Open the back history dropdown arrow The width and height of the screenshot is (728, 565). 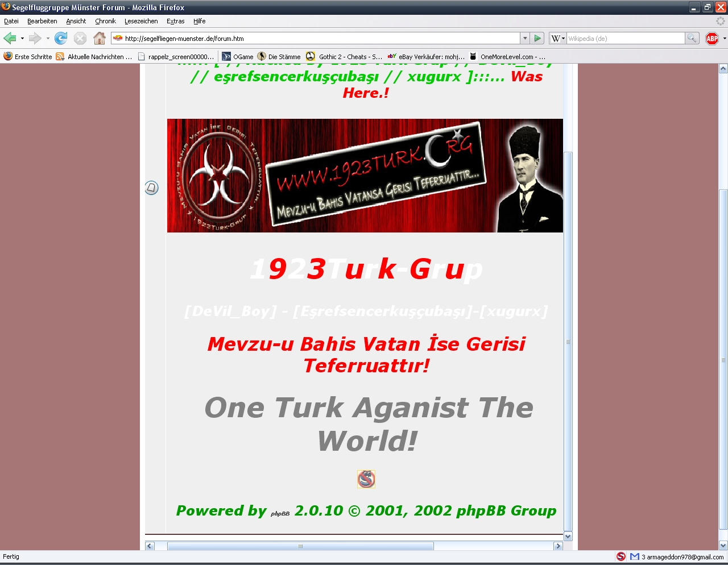point(22,38)
